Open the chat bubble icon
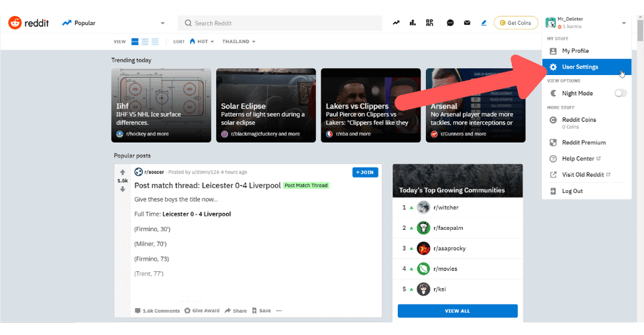644x335 pixels. coord(450,23)
